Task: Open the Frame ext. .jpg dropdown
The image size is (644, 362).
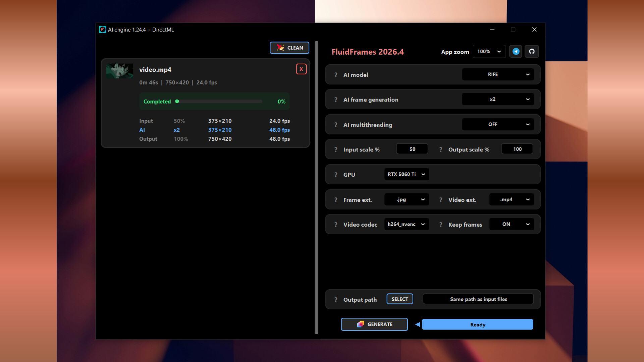Action: (407, 199)
